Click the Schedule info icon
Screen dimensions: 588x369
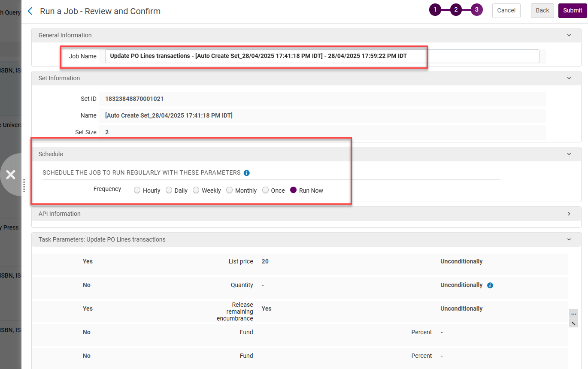click(x=247, y=173)
